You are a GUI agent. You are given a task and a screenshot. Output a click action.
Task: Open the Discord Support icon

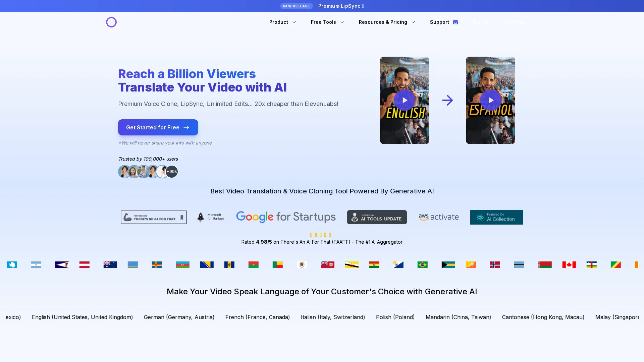coord(455,22)
